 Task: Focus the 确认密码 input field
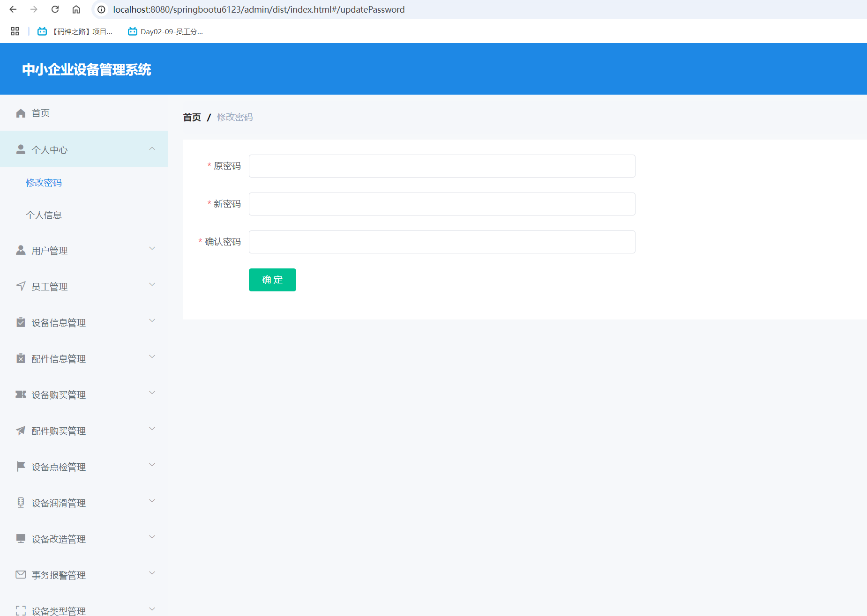pyautogui.click(x=442, y=242)
